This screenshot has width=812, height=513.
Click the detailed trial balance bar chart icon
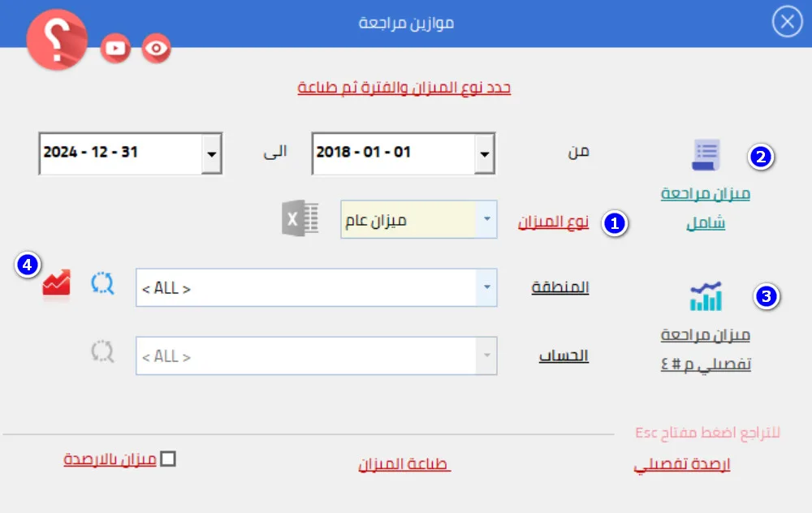(706, 297)
